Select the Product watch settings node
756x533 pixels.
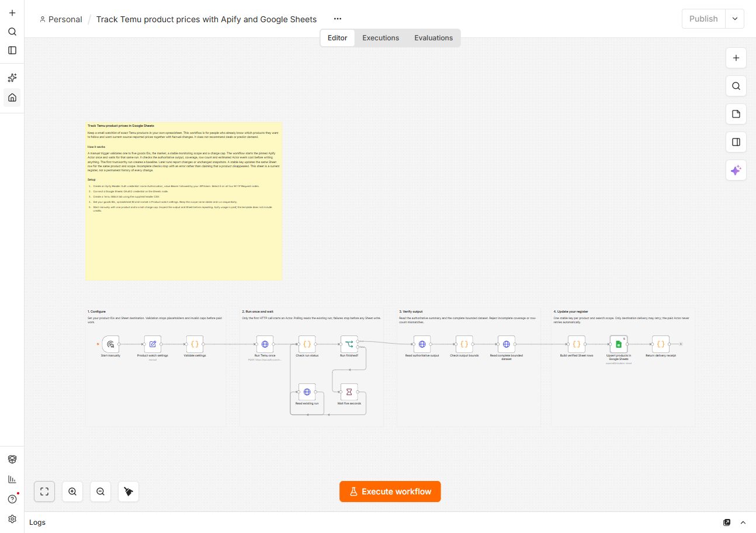(152, 344)
